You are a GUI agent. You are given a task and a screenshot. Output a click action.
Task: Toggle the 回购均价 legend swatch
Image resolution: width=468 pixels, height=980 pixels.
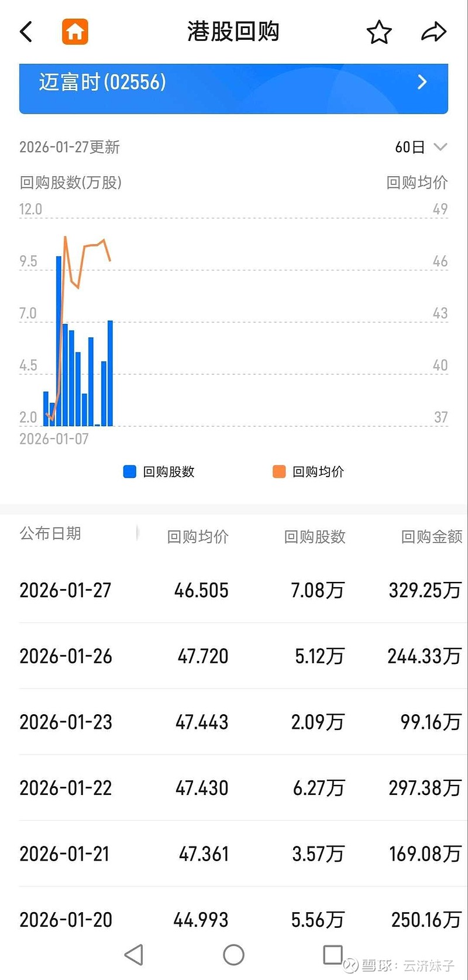(279, 472)
